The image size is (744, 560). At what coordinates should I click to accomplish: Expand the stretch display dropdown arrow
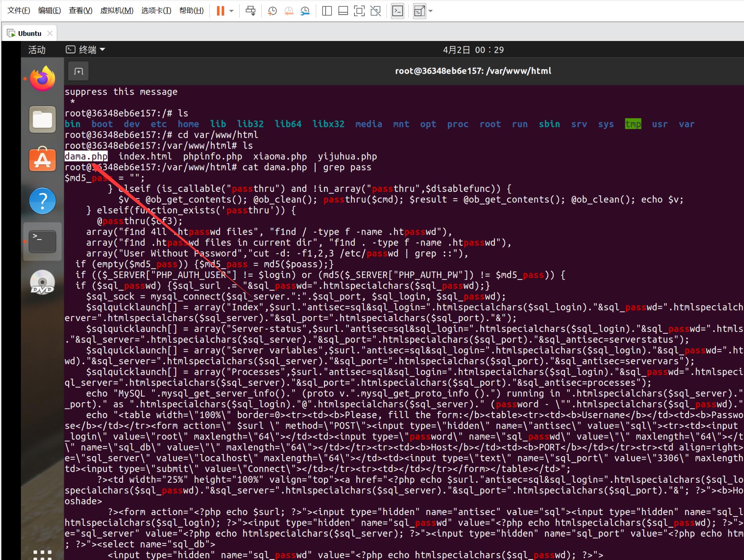[x=431, y=11]
